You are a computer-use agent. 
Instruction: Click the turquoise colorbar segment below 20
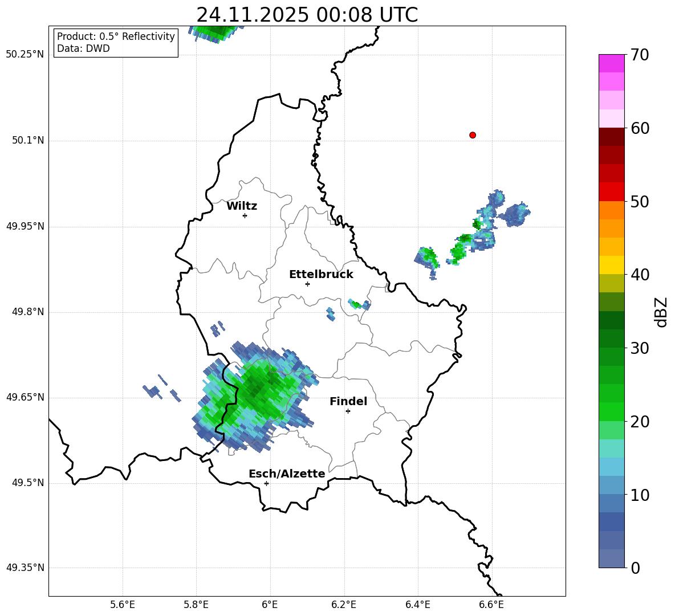point(611,448)
